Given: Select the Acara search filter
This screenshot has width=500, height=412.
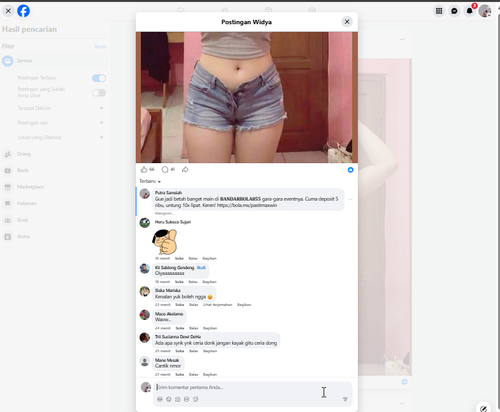Looking at the screenshot, I should click(55, 236).
